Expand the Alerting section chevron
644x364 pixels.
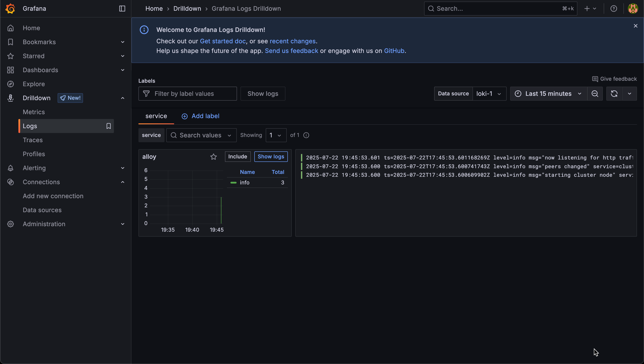pos(123,168)
